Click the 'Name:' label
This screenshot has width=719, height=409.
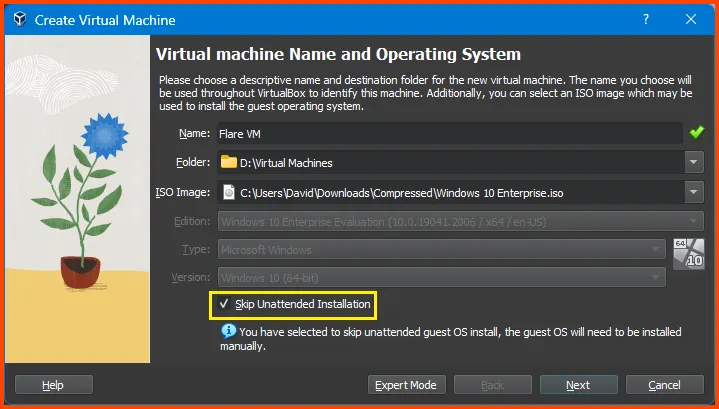click(194, 133)
